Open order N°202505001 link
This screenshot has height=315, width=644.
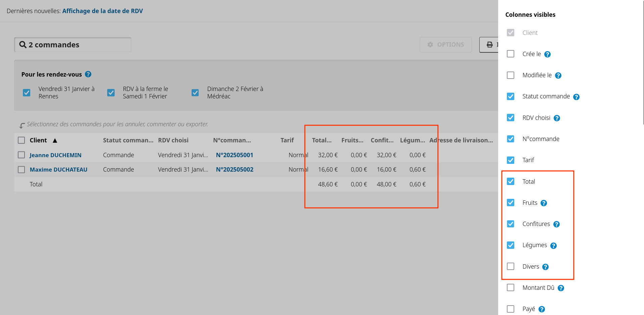(x=234, y=155)
